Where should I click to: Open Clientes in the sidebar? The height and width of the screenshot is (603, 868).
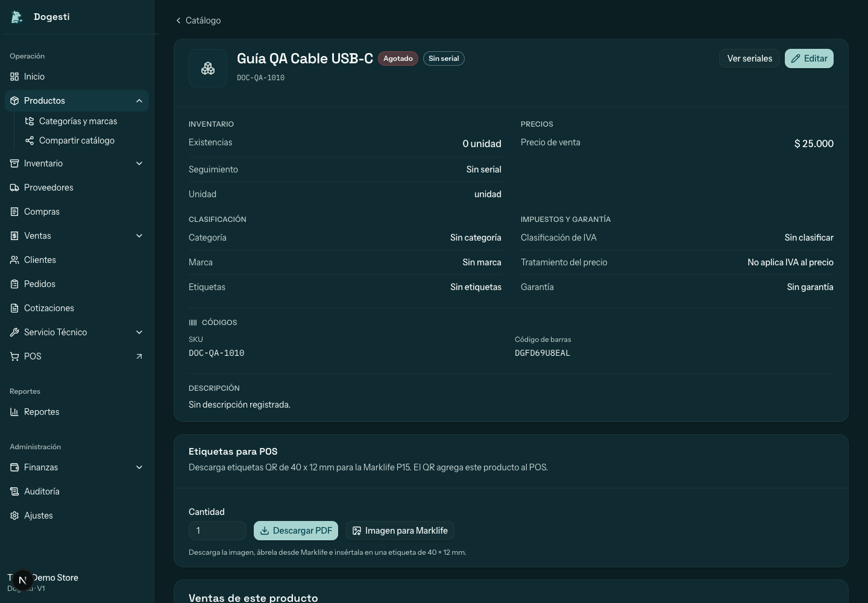(77, 260)
